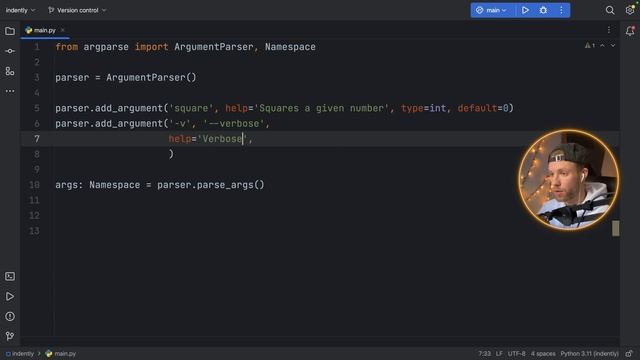Click indently in the breadcrumb bar
This screenshot has width=640, height=360.
point(20,353)
